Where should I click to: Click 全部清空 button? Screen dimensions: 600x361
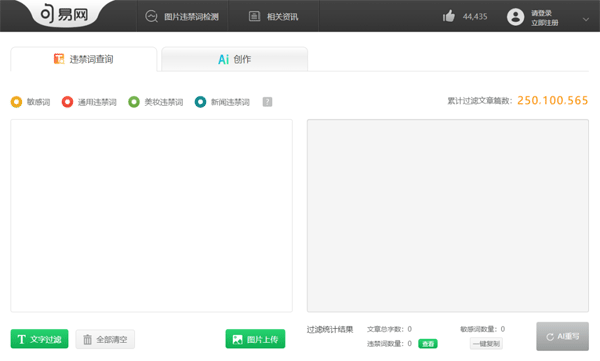105,339
